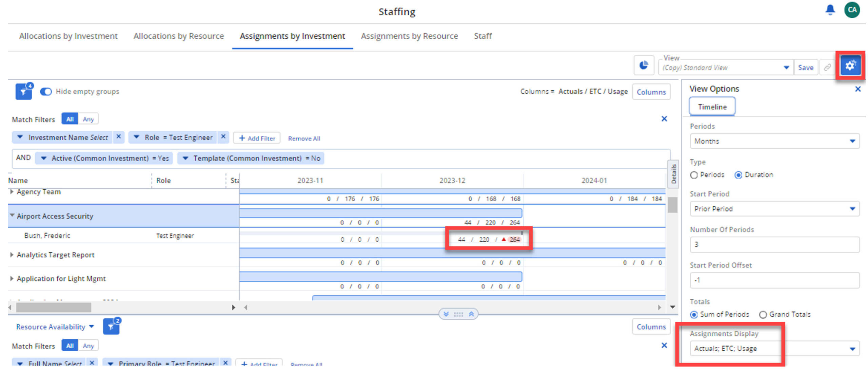Switch to Allocations by Investment tab
This screenshot has width=868, height=373.
68,36
